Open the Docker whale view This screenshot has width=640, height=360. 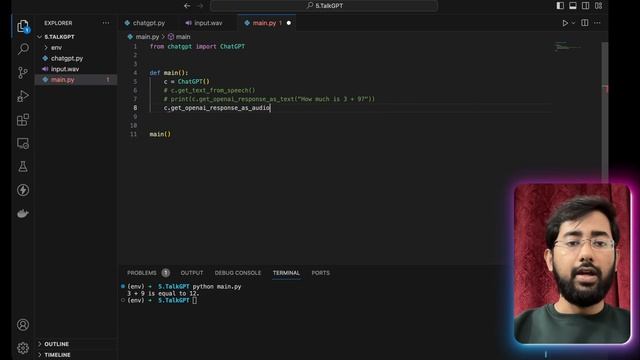pos(23,213)
